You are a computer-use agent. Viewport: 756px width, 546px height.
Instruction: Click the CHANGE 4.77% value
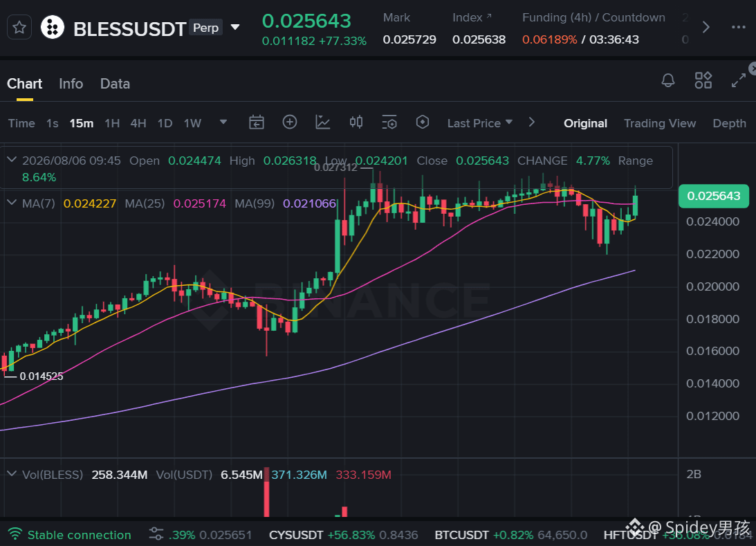pyautogui.click(x=593, y=161)
